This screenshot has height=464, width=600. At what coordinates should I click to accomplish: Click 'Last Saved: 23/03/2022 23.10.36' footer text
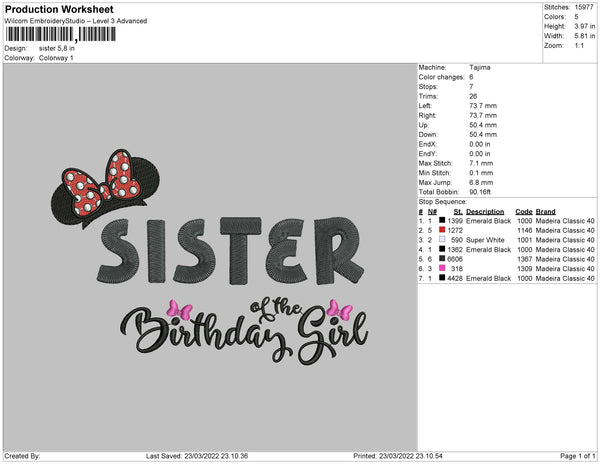pyautogui.click(x=197, y=456)
